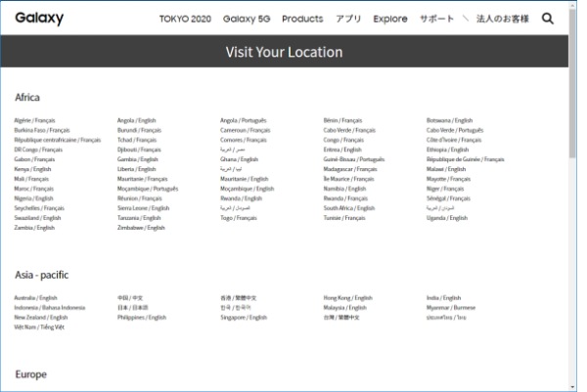Open the アプリ menu item

coord(348,19)
